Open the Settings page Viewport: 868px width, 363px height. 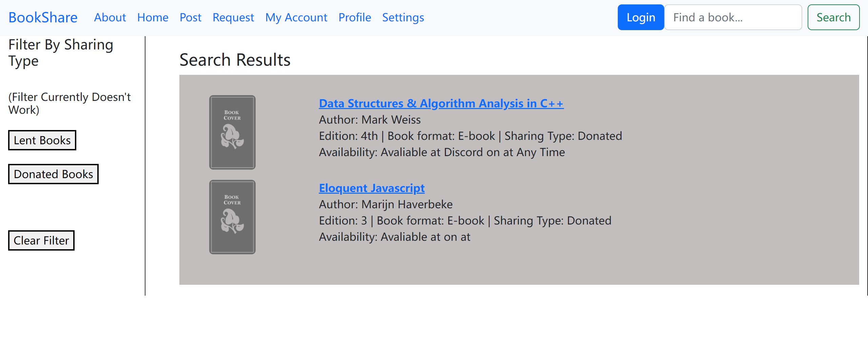tap(403, 17)
